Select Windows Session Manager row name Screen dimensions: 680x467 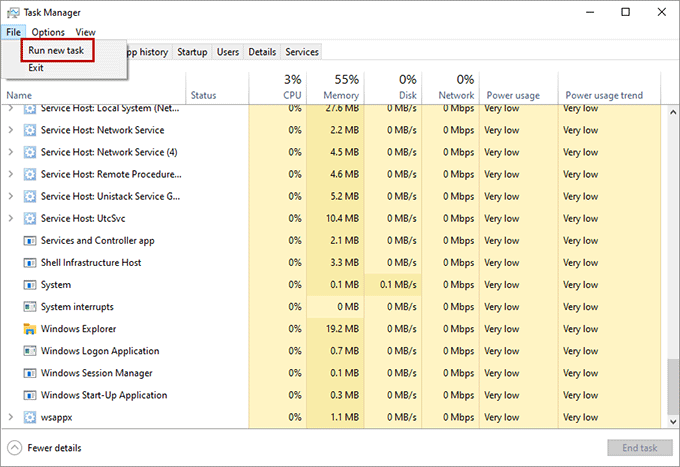[97, 373]
